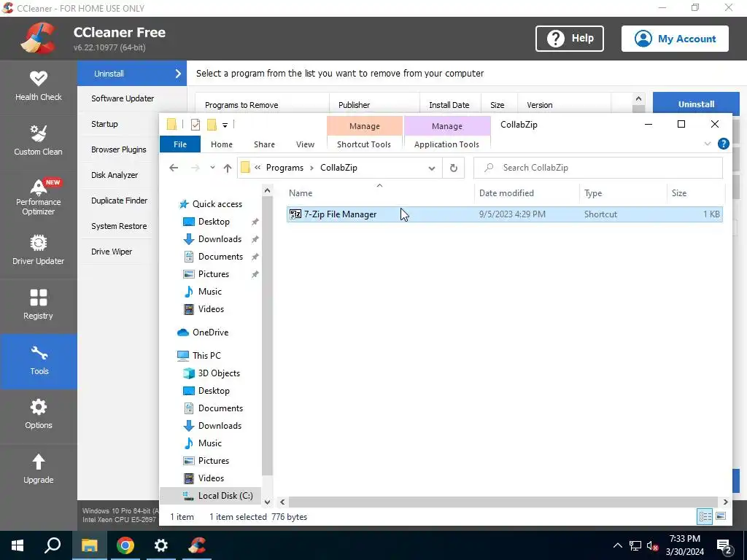Open Disk Analyzer in Tools menu
747x560 pixels.
(x=115, y=175)
